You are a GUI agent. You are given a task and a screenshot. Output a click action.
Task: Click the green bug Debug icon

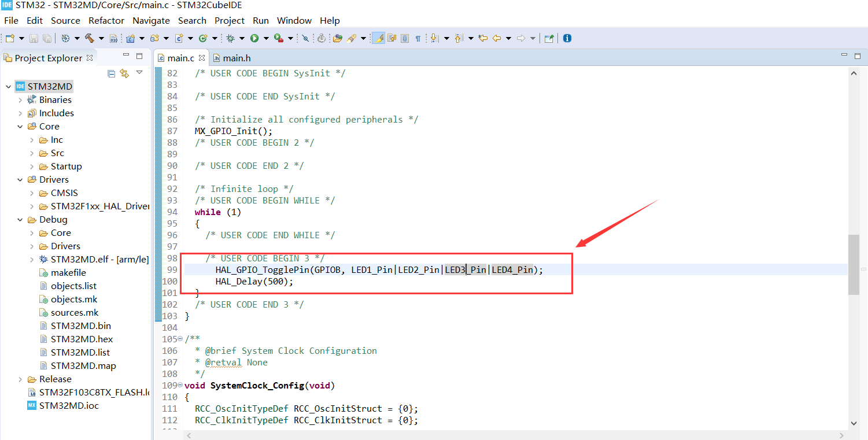[x=230, y=38]
